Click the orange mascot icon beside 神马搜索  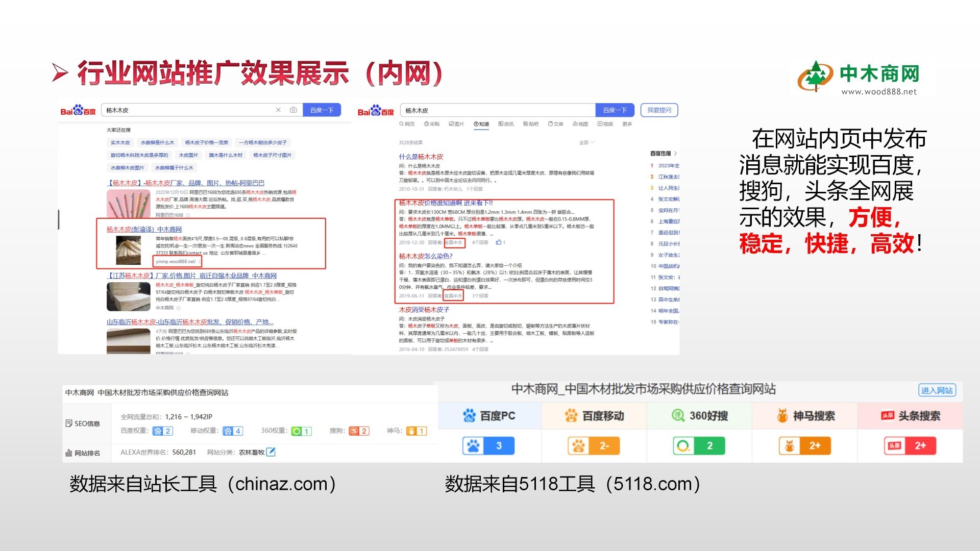tap(782, 416)
